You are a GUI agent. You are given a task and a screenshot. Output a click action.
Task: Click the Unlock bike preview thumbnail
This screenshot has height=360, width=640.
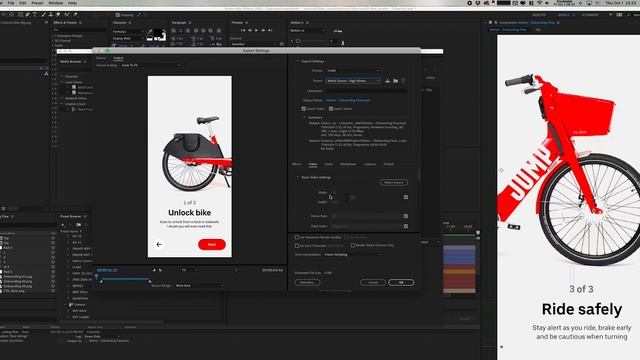[x=190, y=167]
